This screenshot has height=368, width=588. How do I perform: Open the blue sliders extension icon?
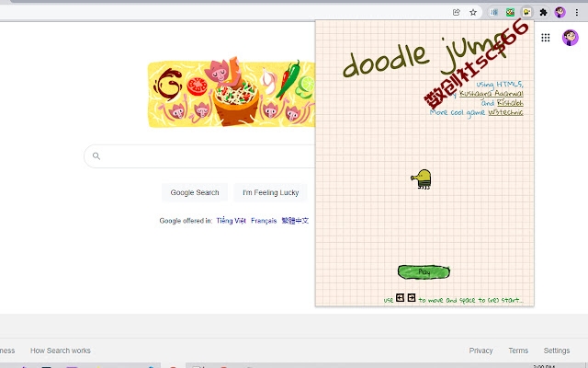click(494, 12)
